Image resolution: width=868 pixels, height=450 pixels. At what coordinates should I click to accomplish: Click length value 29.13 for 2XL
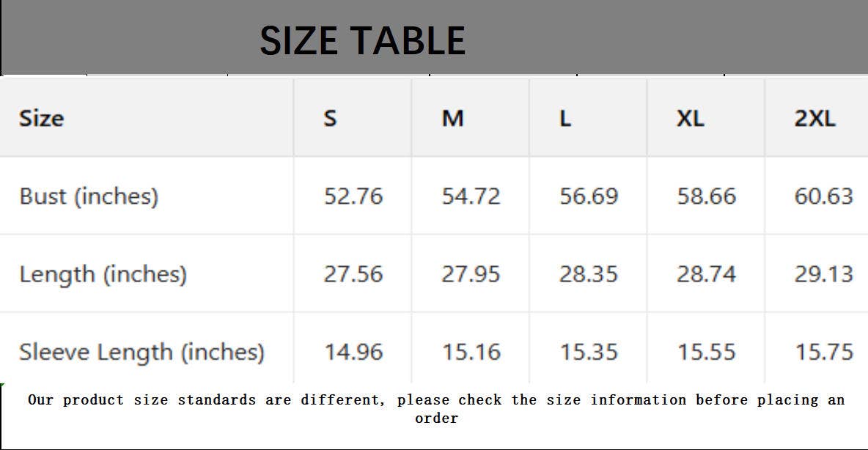(x=824, y=274)
